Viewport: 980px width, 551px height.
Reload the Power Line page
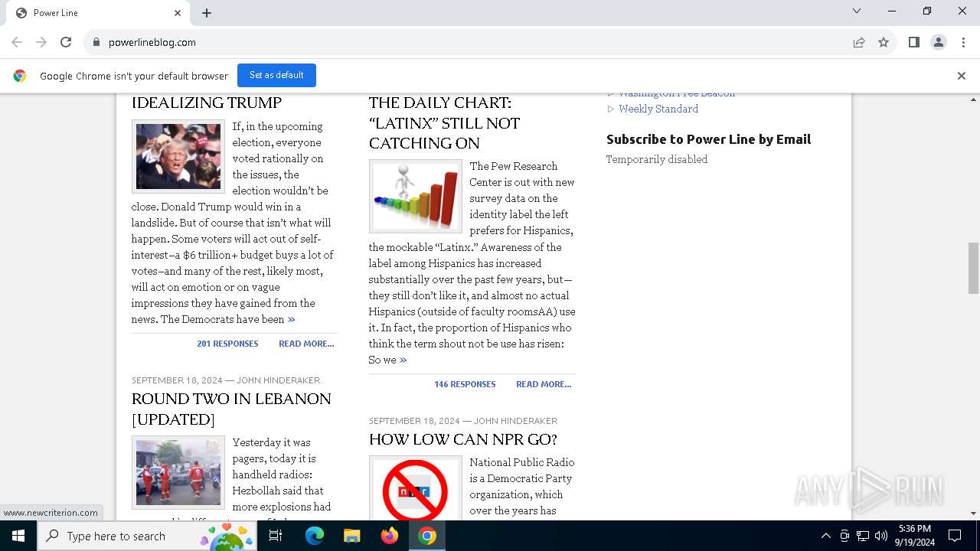(66, 42)
